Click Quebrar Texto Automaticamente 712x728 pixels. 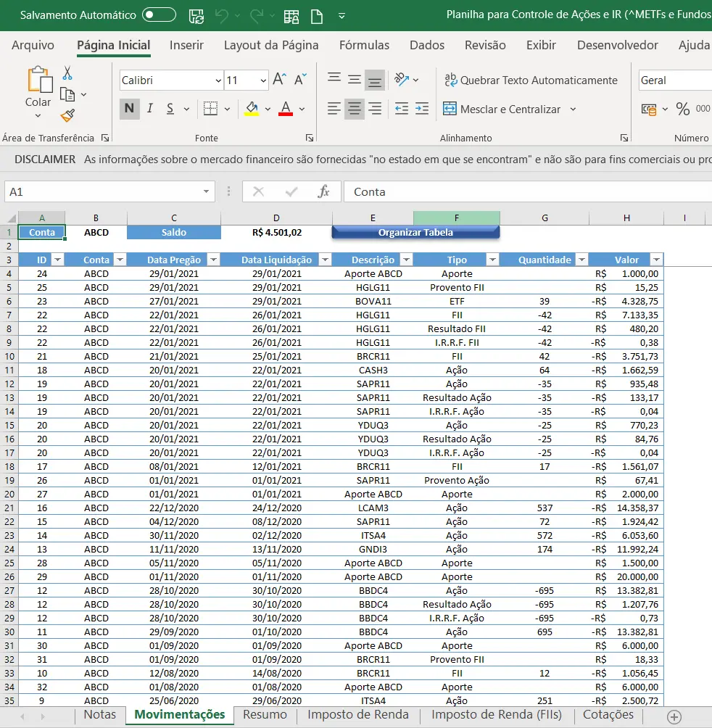point(531,80)
